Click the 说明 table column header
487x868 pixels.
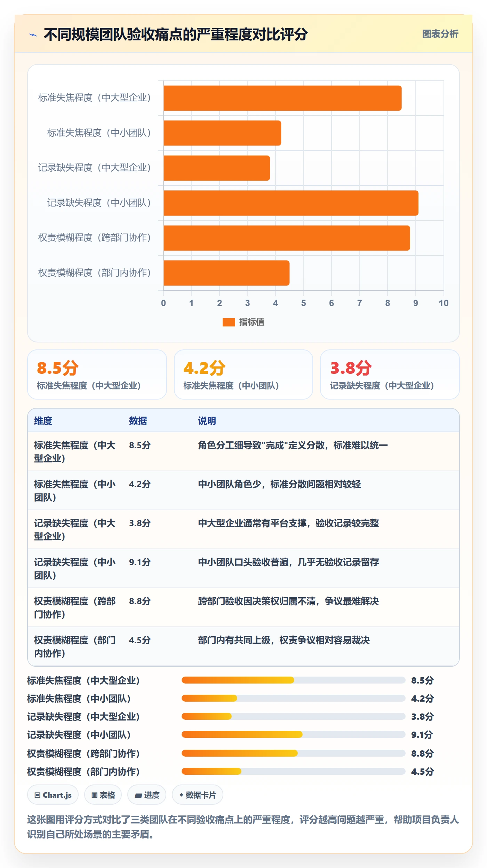(207, 421)
